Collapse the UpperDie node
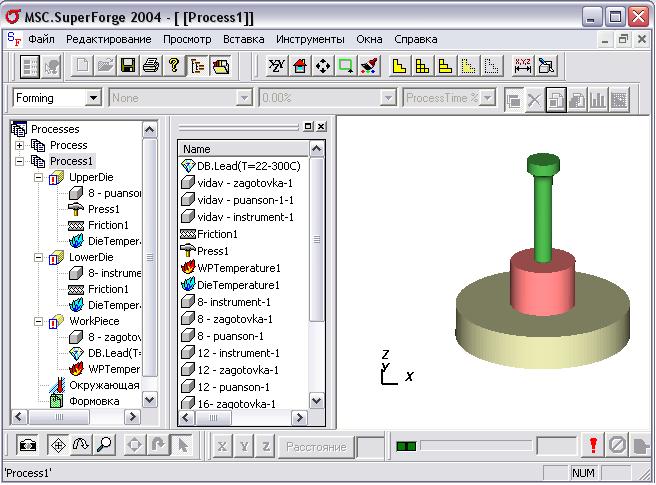Screen dimensions: 656x485 pos(38,177)
